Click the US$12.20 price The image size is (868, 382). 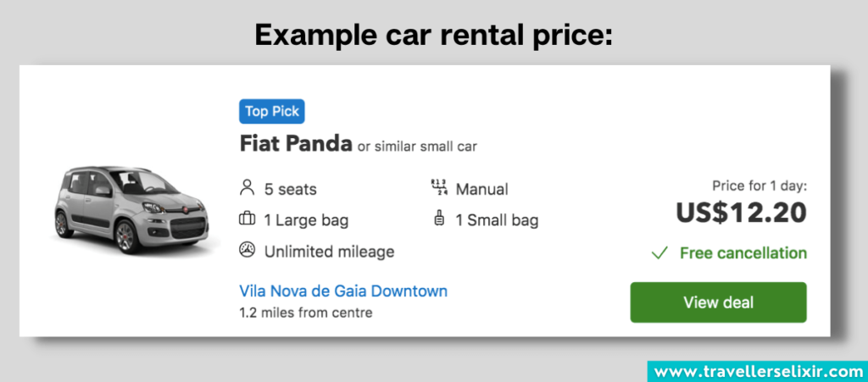click(x=741, y=213)
